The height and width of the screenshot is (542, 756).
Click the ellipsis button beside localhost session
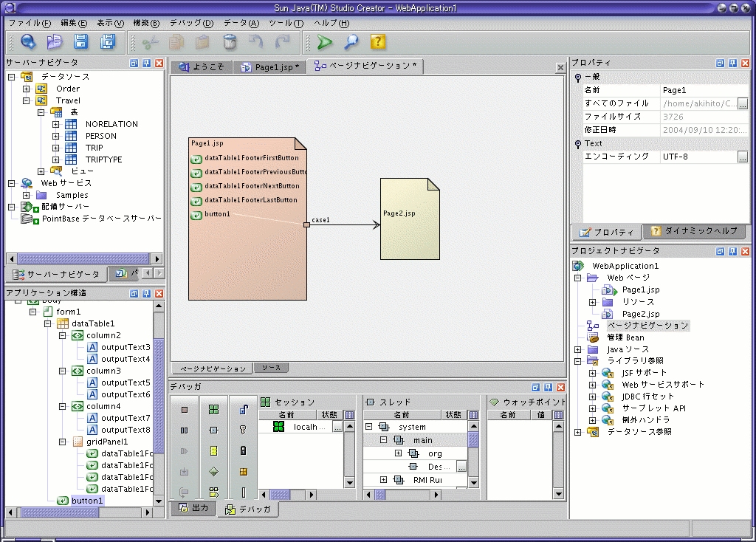click(x=337, y=428)
